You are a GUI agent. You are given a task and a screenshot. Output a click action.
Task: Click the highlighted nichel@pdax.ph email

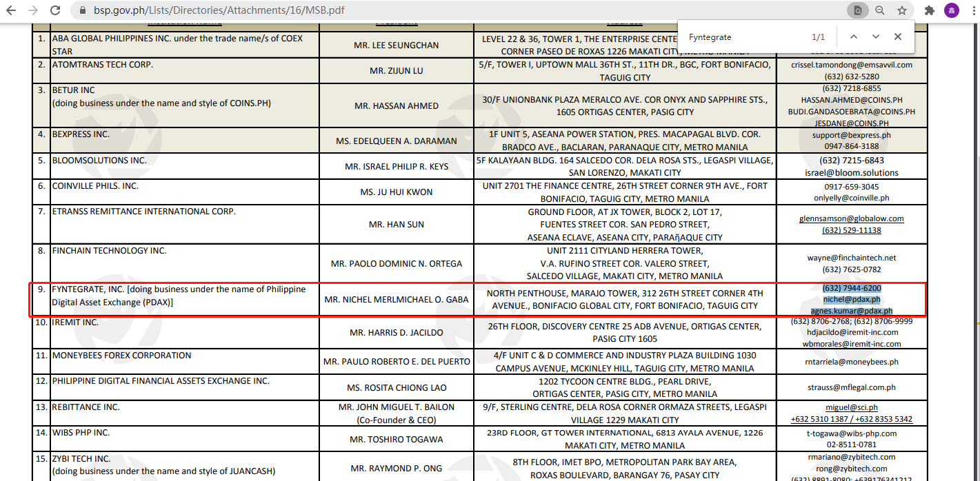pyautogui.click(x=851, y=300)
